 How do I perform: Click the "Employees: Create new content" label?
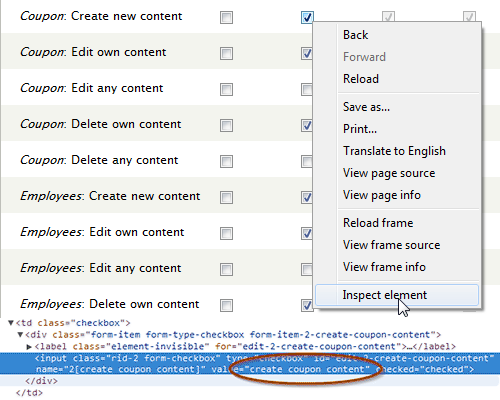(x=110, y=196)
